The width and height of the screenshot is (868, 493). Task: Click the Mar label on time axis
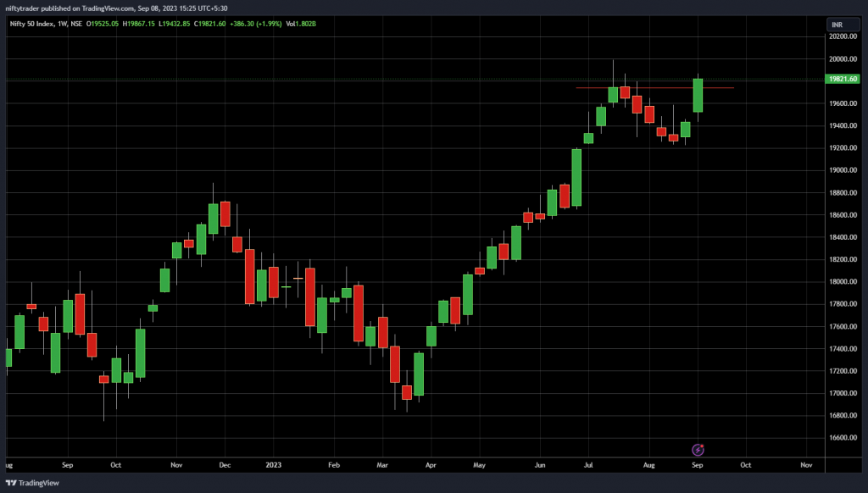pos(382,465)
